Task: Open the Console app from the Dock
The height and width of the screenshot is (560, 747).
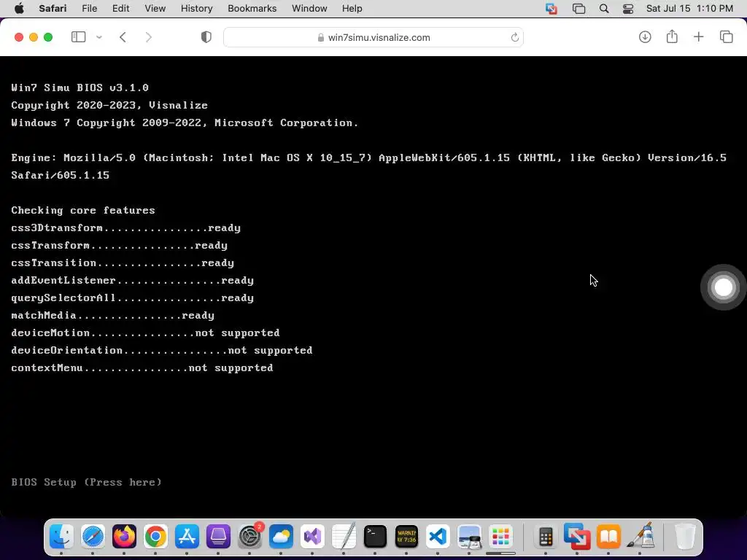Action: (407, 537)
